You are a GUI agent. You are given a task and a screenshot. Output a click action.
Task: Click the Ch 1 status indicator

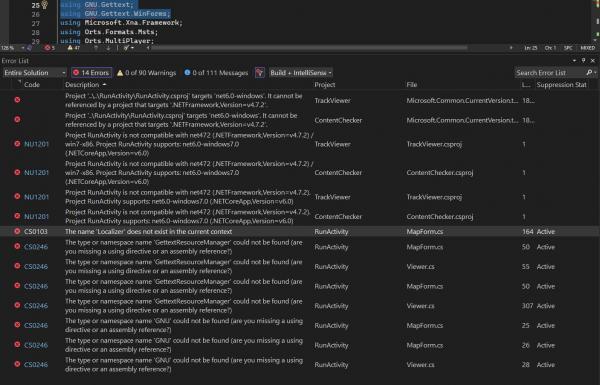tap(550, 48)
